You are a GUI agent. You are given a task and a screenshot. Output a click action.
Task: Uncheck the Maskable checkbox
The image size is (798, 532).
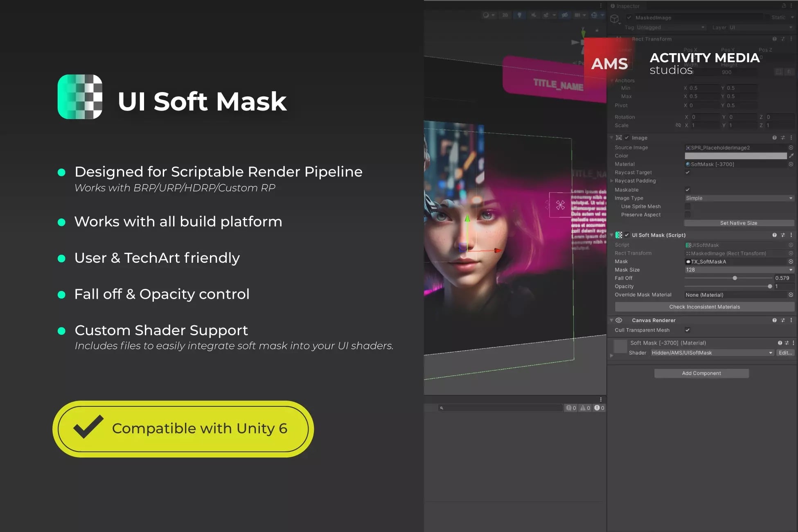[688, 190]
